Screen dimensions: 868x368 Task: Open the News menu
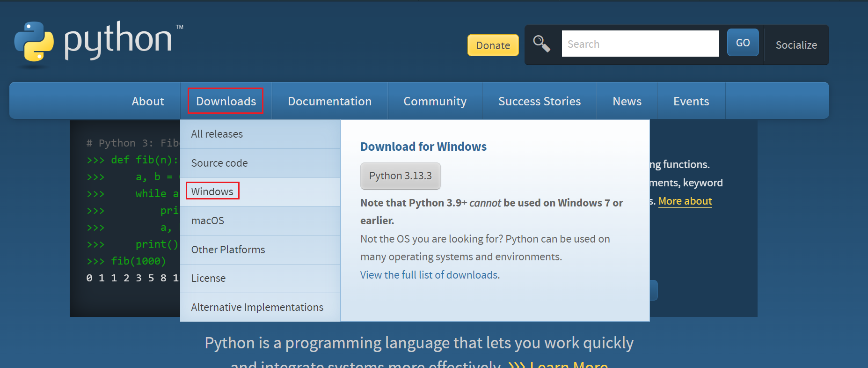pyautogui.click(x=627, y=101)
